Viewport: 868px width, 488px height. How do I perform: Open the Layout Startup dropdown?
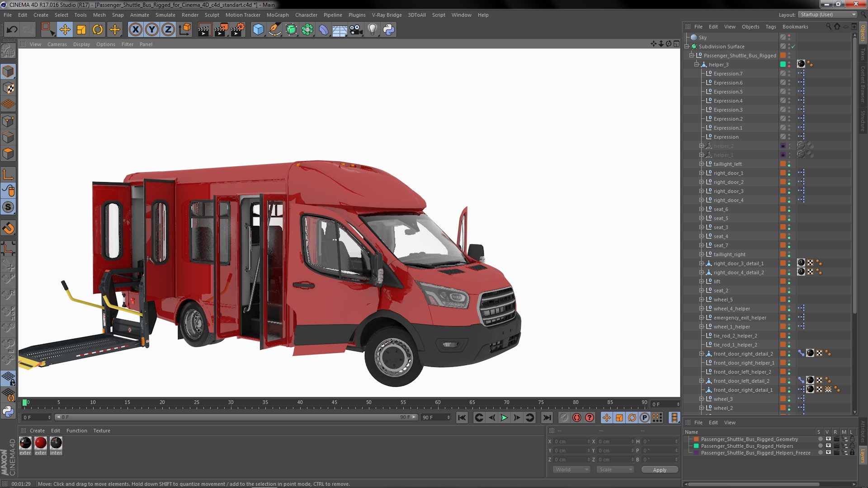828,14
